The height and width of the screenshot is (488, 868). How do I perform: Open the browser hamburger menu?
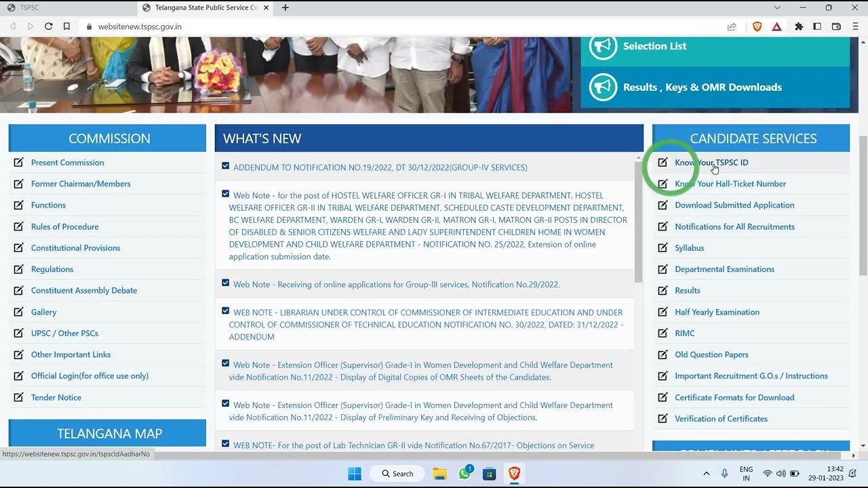855,26
